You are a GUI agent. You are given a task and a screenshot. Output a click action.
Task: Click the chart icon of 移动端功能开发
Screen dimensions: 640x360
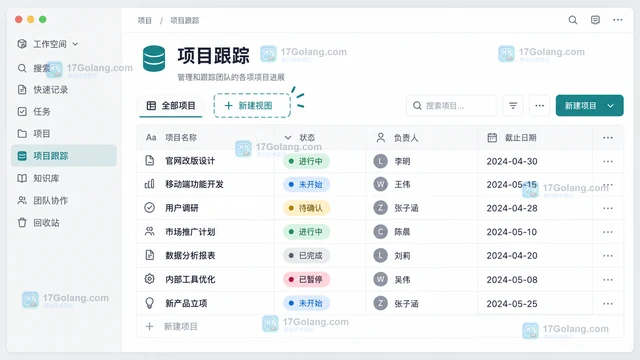click(150, 184)
